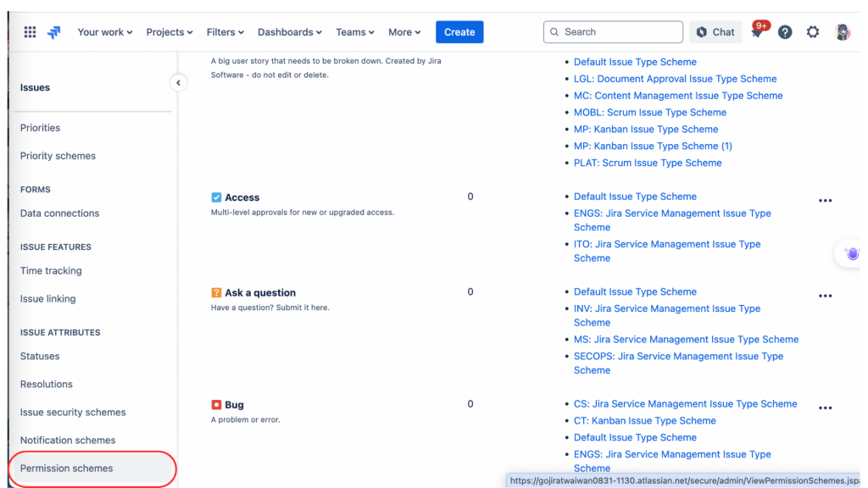Open the app switcher grid icon

pos(30,32)
